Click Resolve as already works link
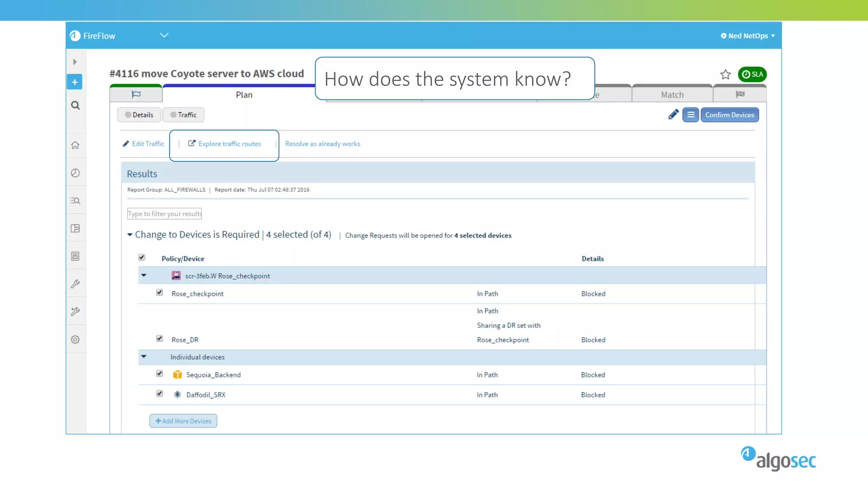The image size is (868, 488). click(x=323, y=144)
